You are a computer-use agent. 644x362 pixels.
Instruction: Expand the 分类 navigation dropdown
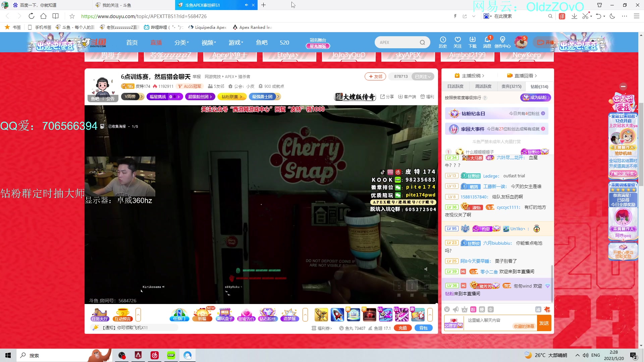click(182, 43)
